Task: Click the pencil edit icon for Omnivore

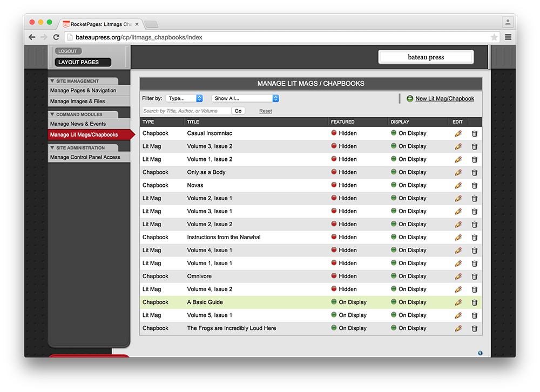Action: pyautogui.click(x=458, y=276)
